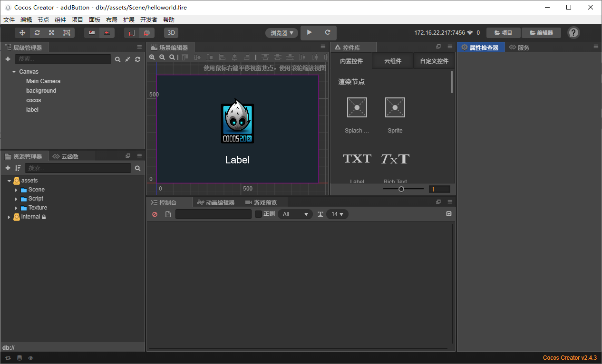Toggle the eye icon in status bar
The width and height of the screenshot is (602, 364).
coord(30,358)
